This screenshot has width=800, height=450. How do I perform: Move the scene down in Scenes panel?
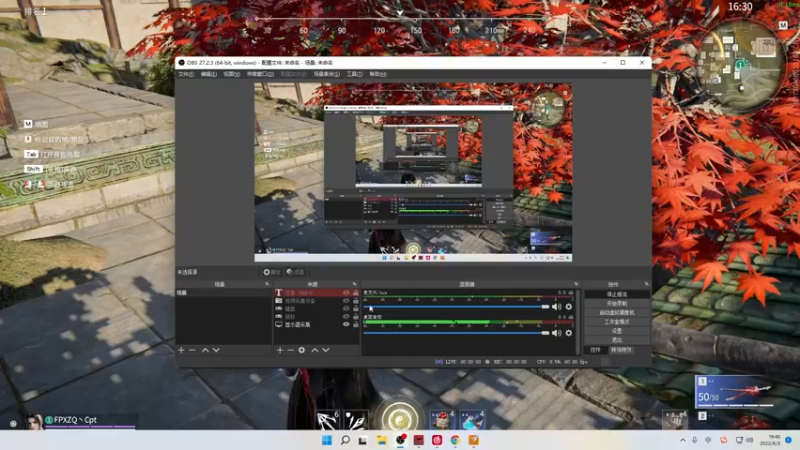pyautogui.click(x=216, y=350)
